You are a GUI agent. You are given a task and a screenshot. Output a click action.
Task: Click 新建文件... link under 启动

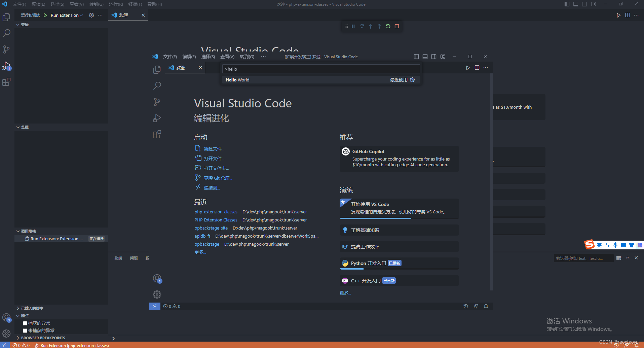click(214, 149)
